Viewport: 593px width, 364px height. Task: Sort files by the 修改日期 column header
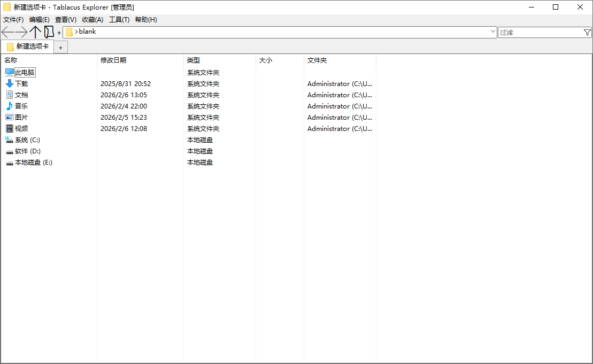[112, 60]
